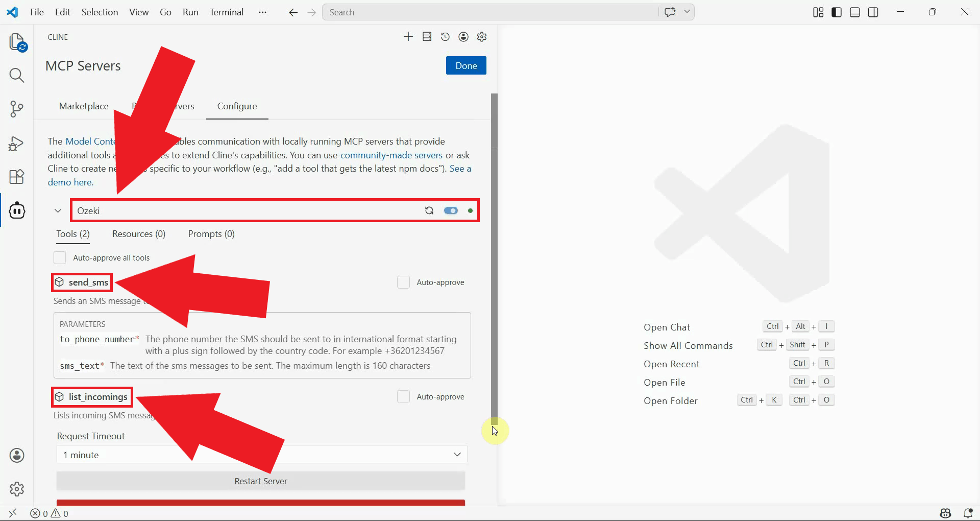Viewport: 980px width, 521px height.
Task: Enable Auto-approve for list_incomings
Action: tap(403, 396)
